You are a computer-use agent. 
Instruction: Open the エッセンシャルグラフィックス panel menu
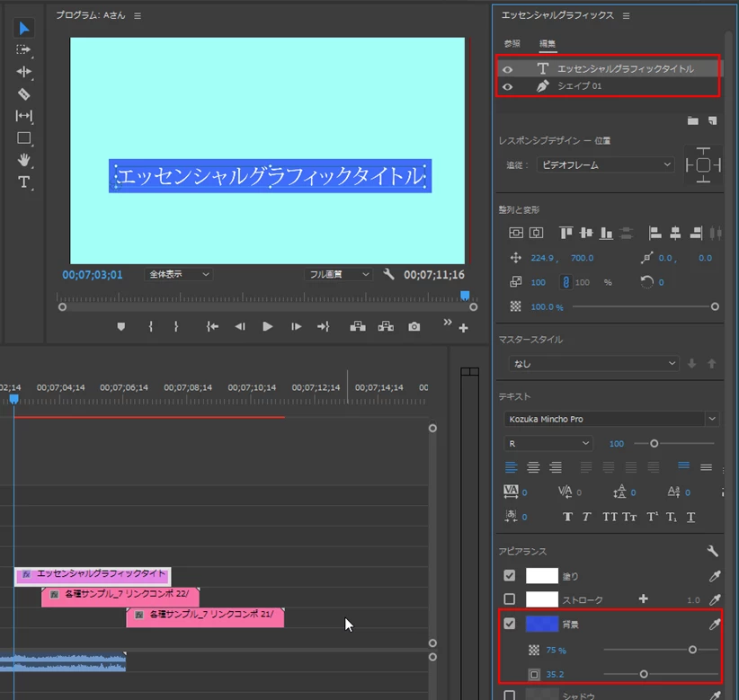coord(626,15)
